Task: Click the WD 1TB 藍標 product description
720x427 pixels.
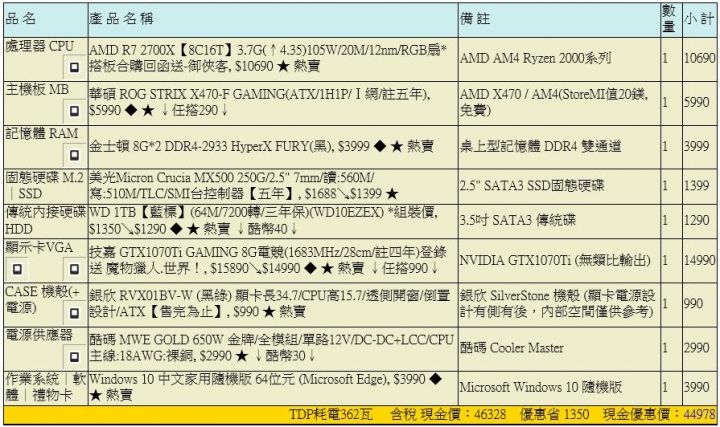Action: pos(264,220)
